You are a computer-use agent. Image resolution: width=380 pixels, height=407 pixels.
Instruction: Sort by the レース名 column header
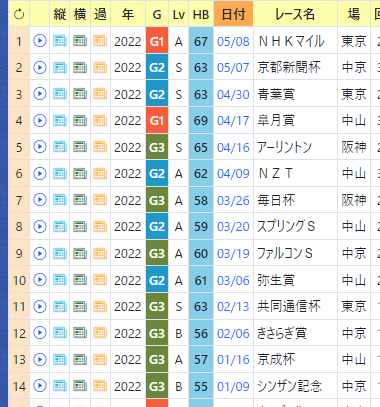295,14
